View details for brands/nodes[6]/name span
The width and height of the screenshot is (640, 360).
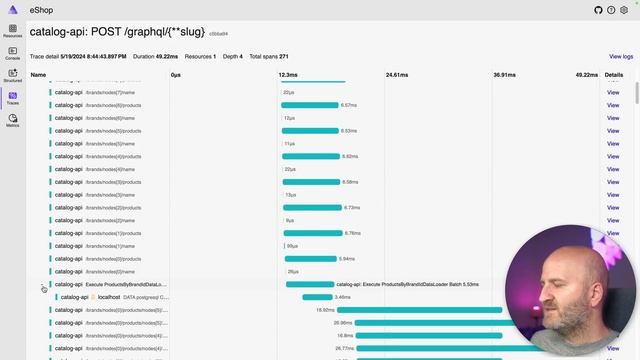pyautogui.click(x=613, y=118)
